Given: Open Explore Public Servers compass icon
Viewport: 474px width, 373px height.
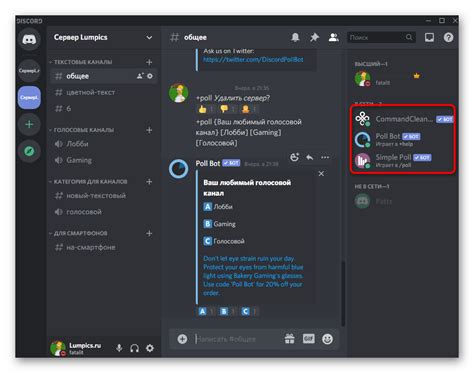Looking at the screenshot, I should pos(29,151).
